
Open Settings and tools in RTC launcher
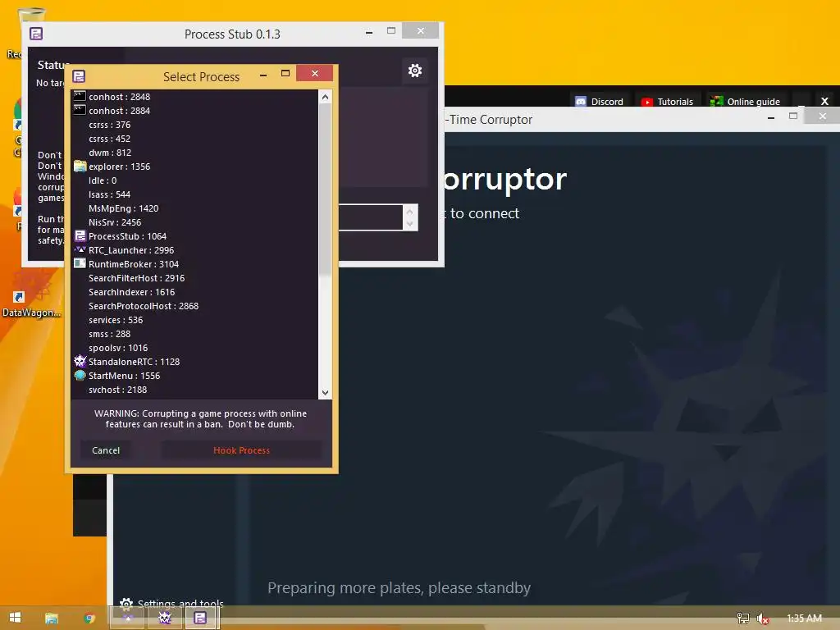[x=171, y=604]
